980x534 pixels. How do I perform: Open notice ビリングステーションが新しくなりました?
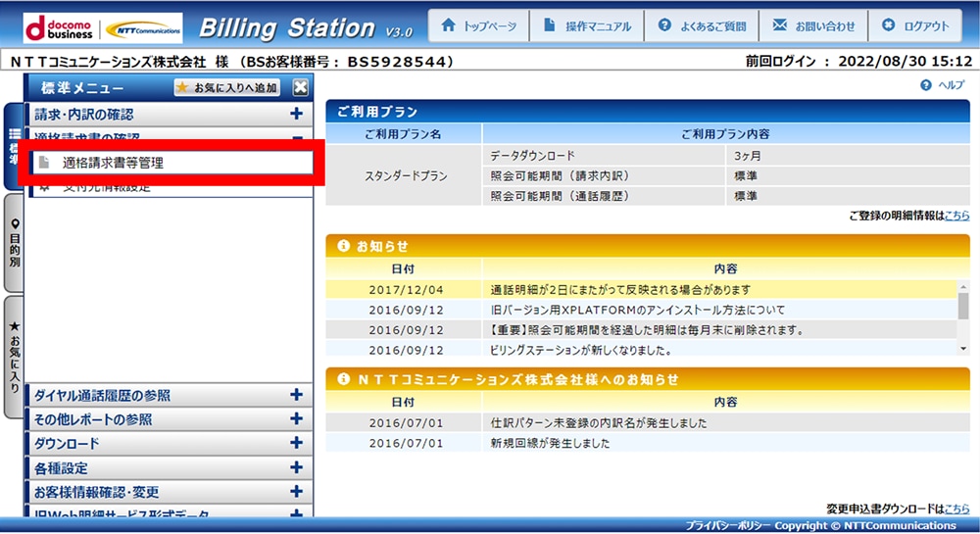[581, 350]
